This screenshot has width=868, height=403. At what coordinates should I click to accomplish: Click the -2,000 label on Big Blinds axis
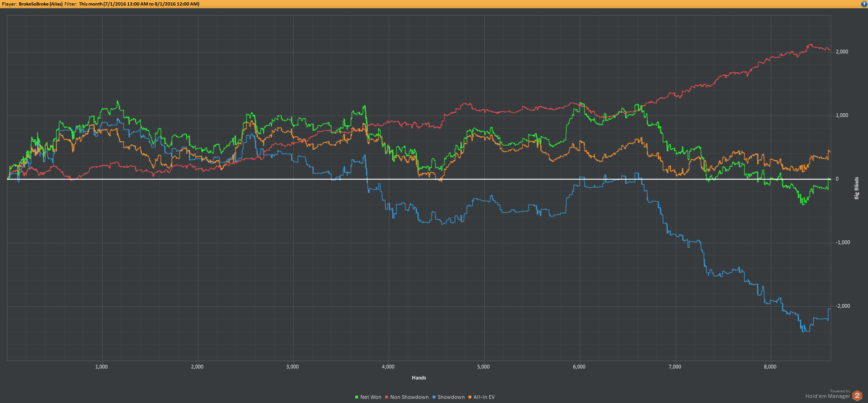coord(843,306)
